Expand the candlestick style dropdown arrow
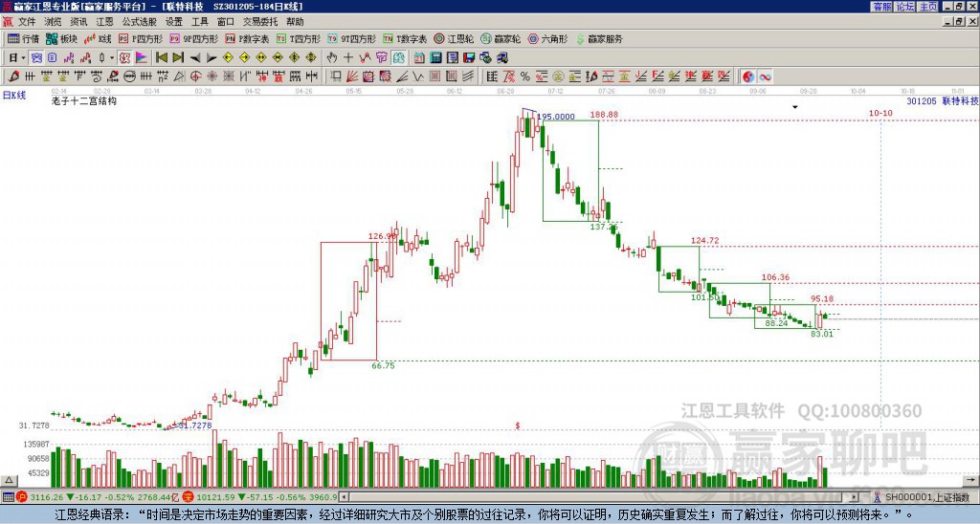 tap(112, 58)
